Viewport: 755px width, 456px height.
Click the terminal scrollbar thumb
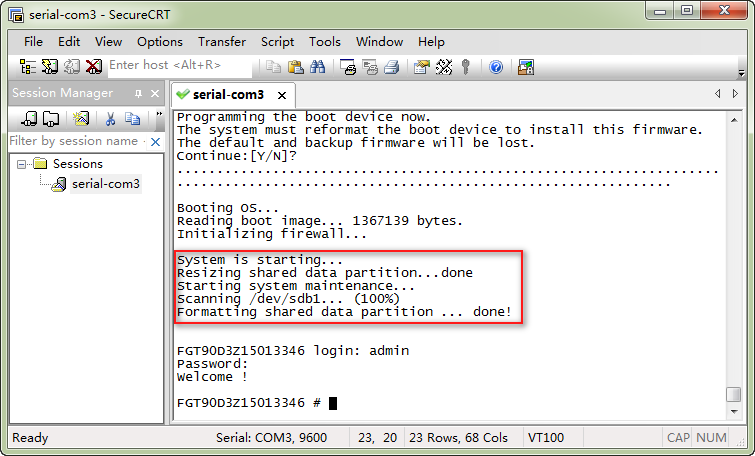pyautogui.click(x=734, y=394)
